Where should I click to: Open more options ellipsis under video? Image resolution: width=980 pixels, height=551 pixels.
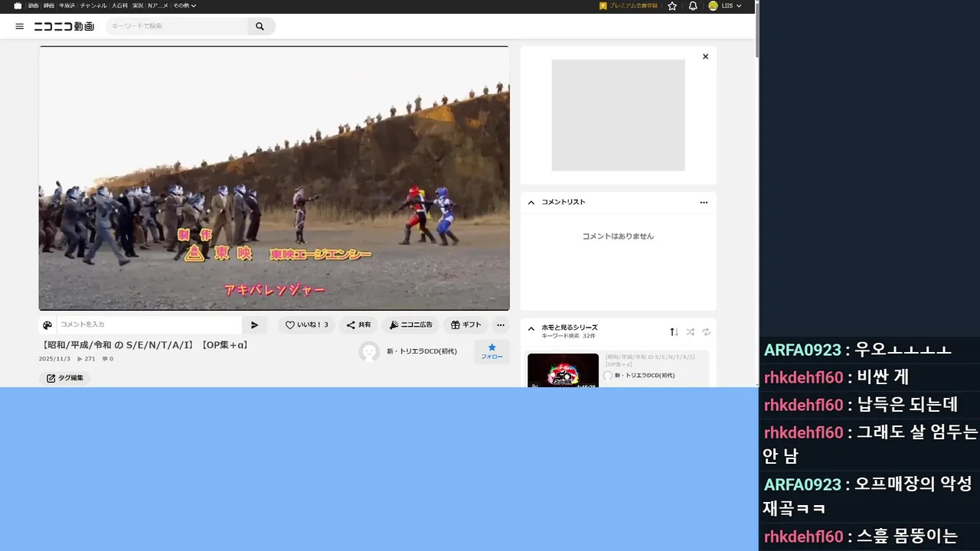coord(500,324)
